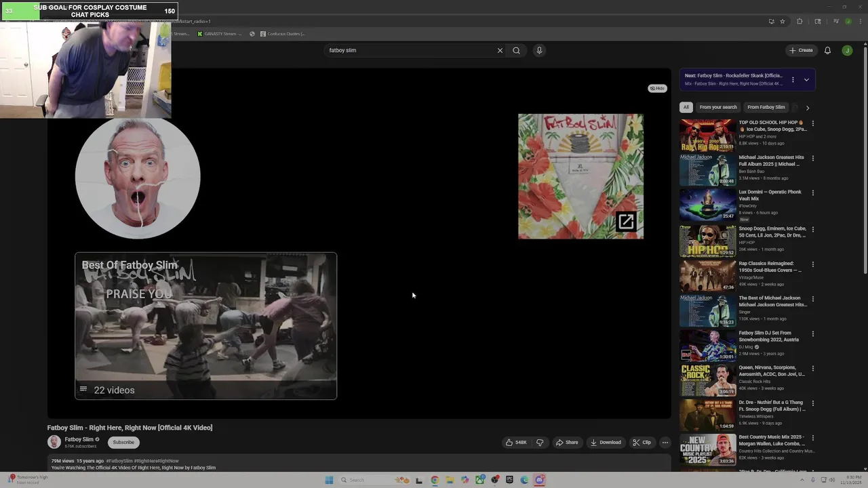The width and height of the screenshot is (868, 488).
Task: Show hidden system tray icons
Action: coord(802,480)
